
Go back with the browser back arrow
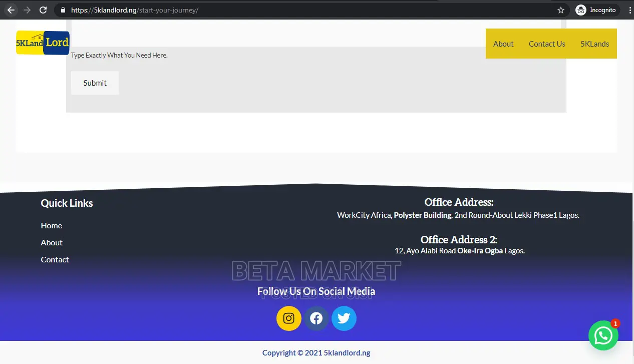coord(11,10)
